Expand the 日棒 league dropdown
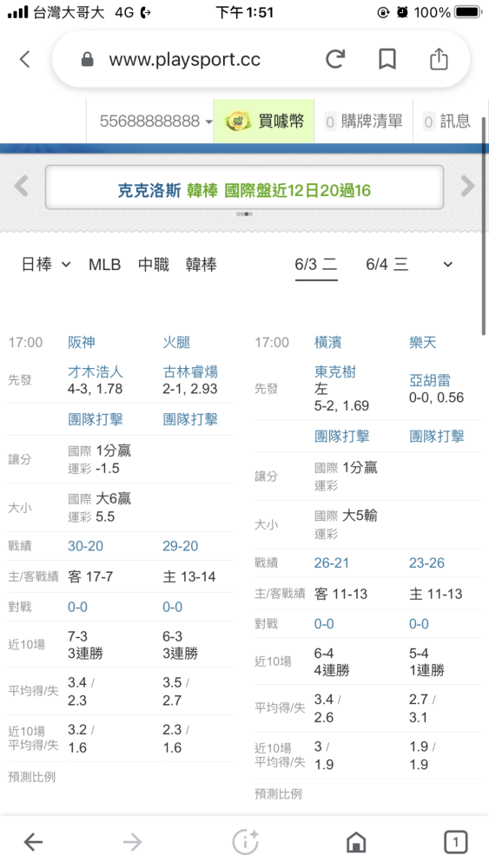Image resolution: width=489 pixels, height=868 pixels. coord(46,265)
